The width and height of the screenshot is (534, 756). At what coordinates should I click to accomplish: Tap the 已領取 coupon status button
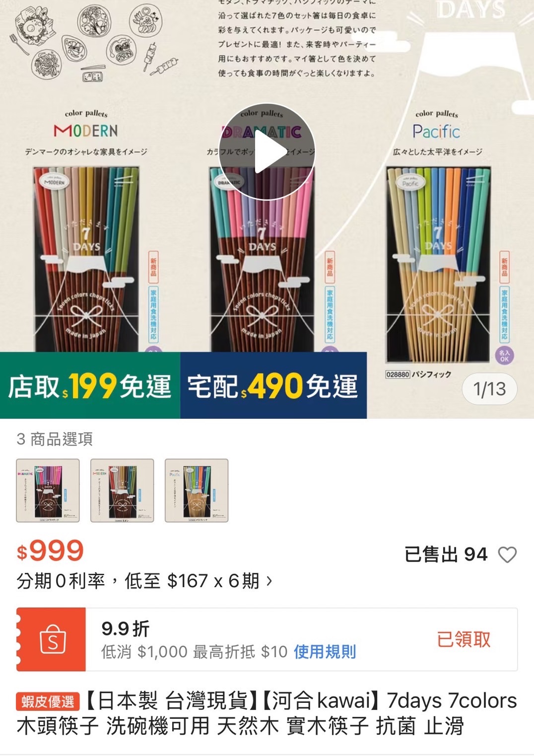(x=464, y=639)
